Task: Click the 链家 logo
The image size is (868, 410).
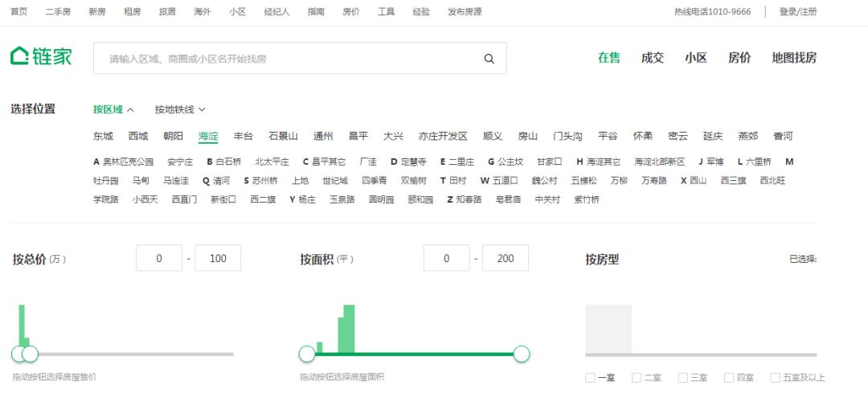Action: [x=41, y=56]
